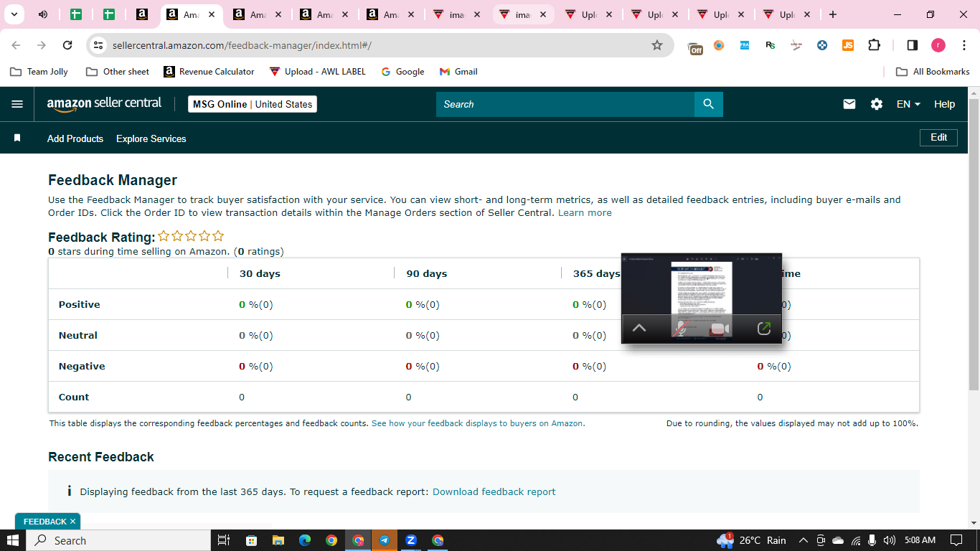Switch to the first green spreadsheet tab

pyautogui.click(x=76, y=14)
